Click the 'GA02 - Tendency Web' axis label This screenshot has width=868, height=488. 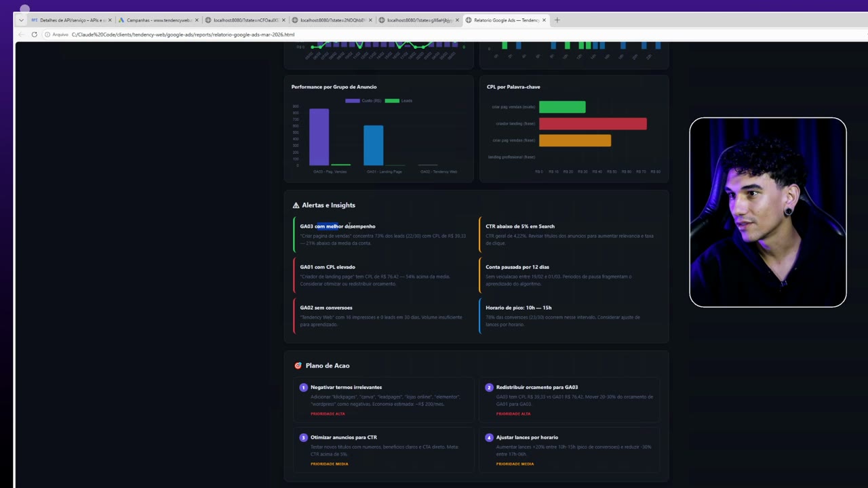[439, 172]
